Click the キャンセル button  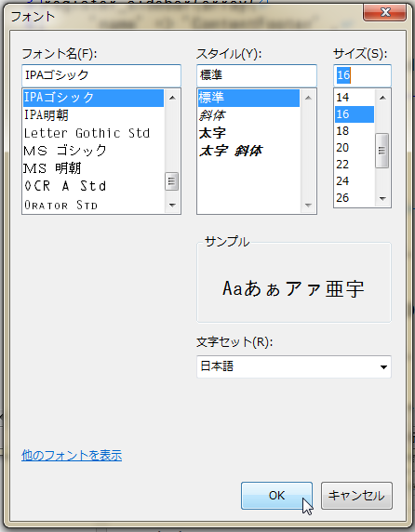(x=356, y=496)
